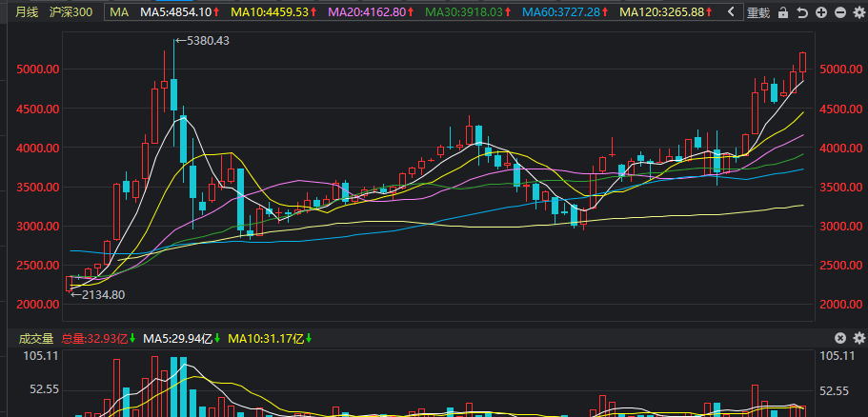
Task: Click the undo arrow icon
Action: [802, 12]
